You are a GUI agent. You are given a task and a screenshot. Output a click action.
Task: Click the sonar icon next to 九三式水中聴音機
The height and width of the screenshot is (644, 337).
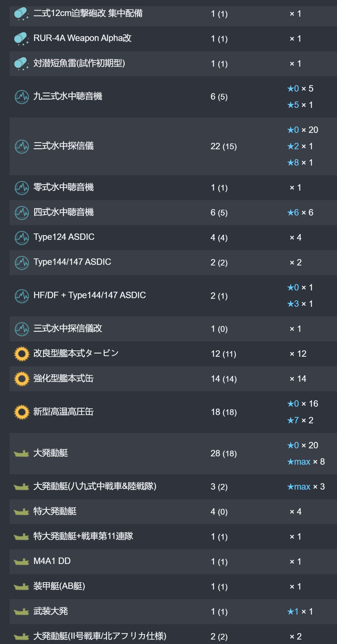point(21,97)
